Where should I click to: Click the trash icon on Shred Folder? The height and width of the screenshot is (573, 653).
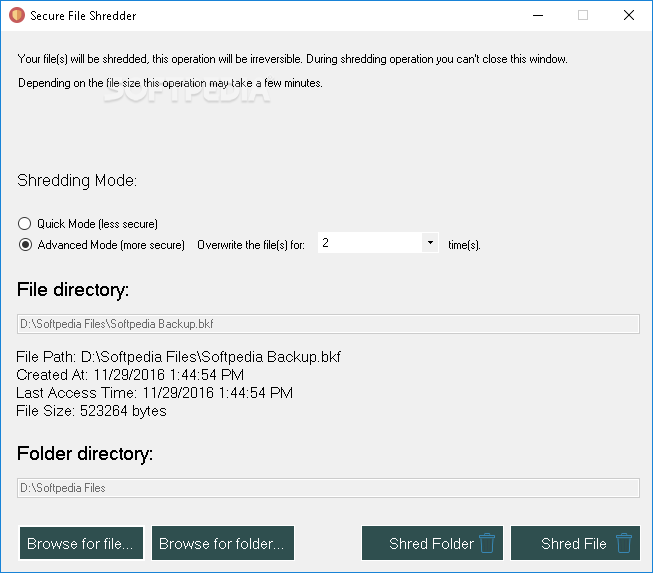tap(487, 543)
